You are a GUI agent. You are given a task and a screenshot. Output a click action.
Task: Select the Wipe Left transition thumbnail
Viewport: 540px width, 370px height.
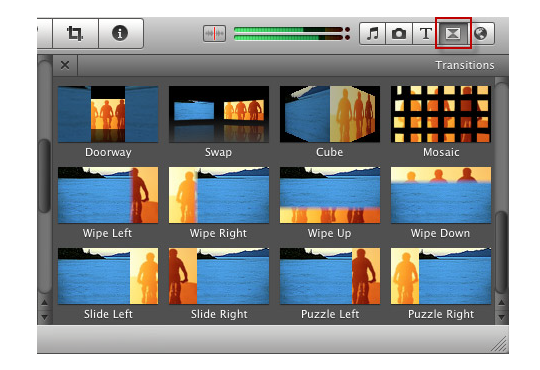(108, 195)
